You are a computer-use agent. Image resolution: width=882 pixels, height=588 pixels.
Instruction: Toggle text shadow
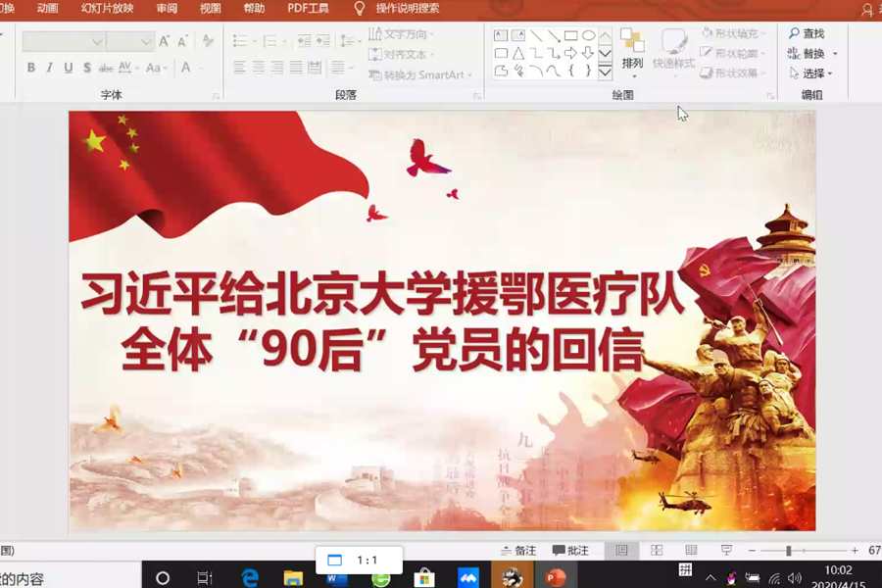click(x=86, y=68)
